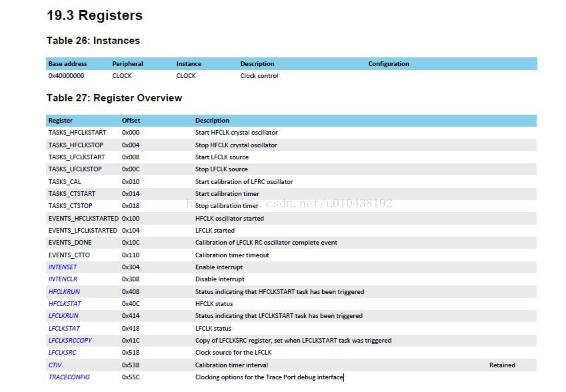
Task: Click the 'Table 26: Instances' title
Action: [x=93, y=41]
